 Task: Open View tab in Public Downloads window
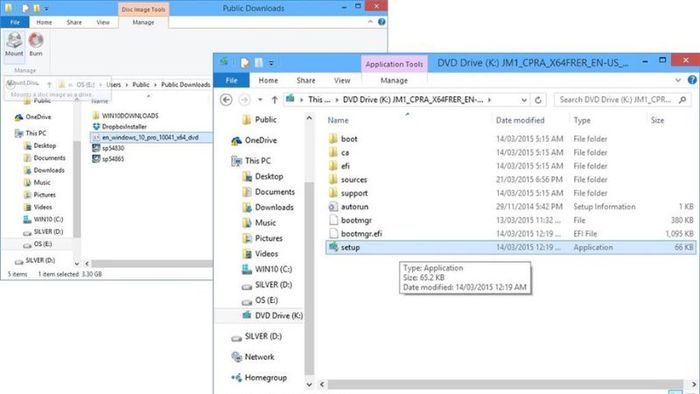point(103,22)
